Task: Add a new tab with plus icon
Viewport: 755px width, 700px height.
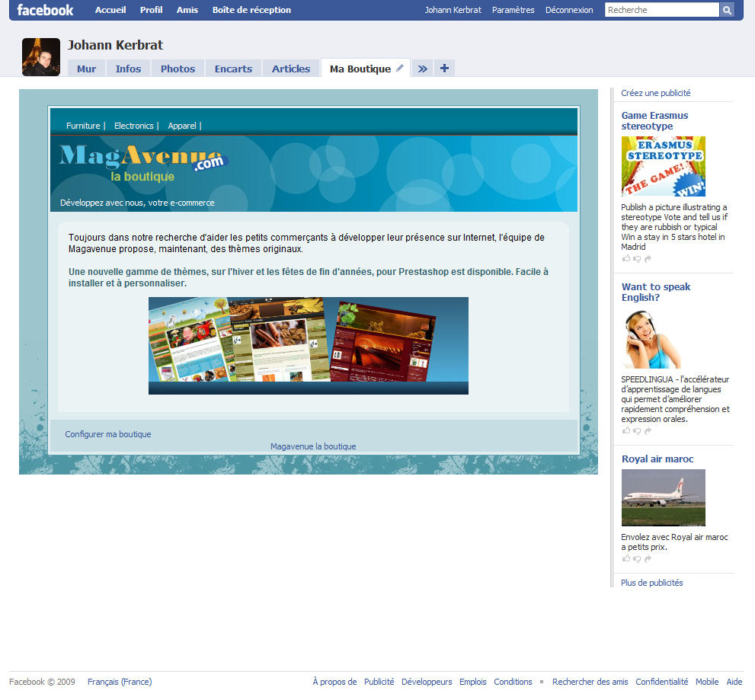Action: (x=444, y=69)
